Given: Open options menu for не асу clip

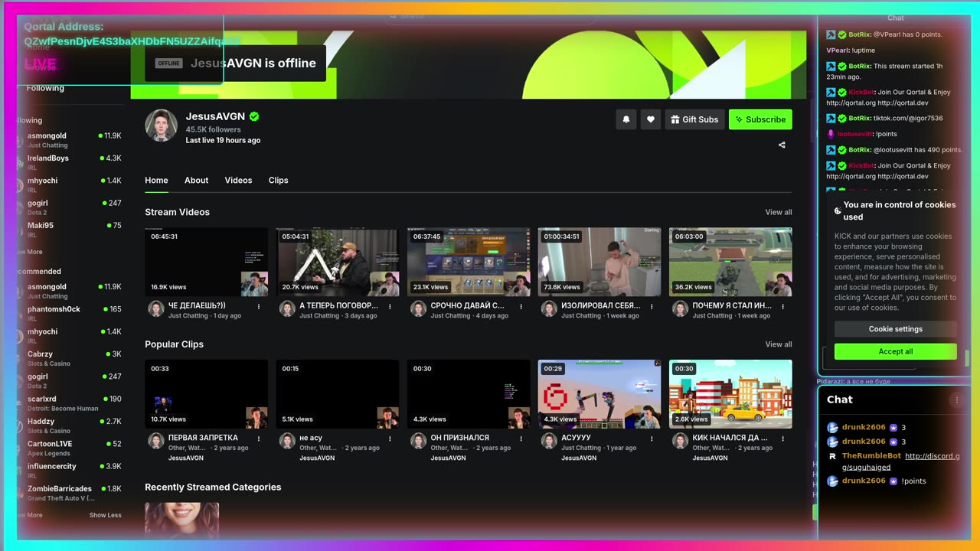Looking at the screenshot, I should pos(390,439).
